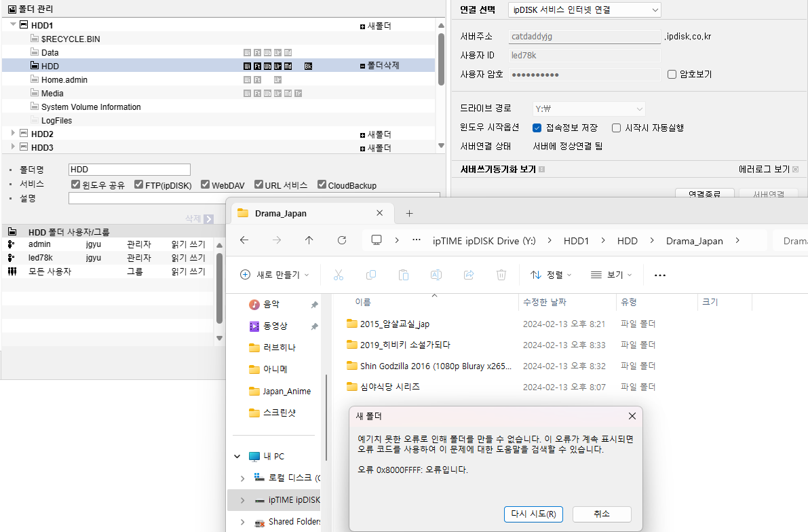Image resolution: width=808 pixels, height=532 pixels.
Task: Close the Drama_Japan Explorer tab
Action: pos(380,213)
